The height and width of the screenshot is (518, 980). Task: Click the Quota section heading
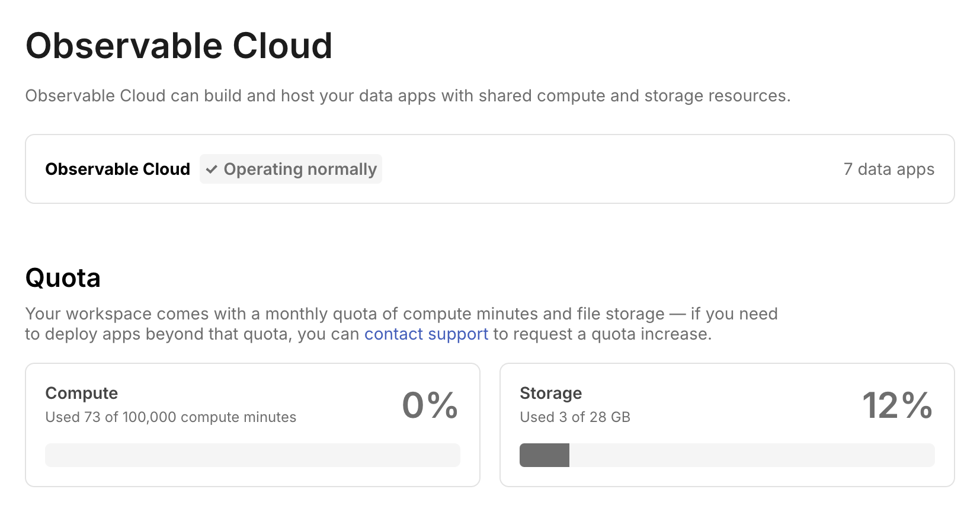[x=63, y=277]
